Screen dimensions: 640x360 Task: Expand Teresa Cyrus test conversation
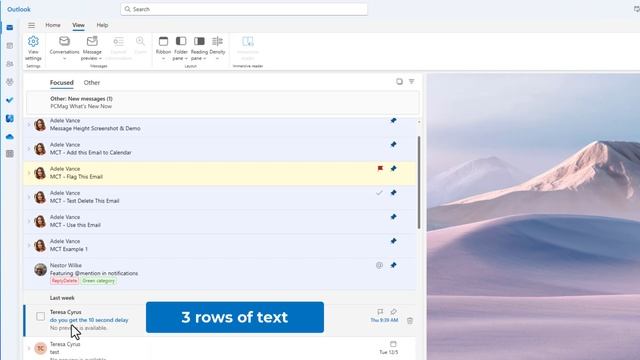coord(29,349)
